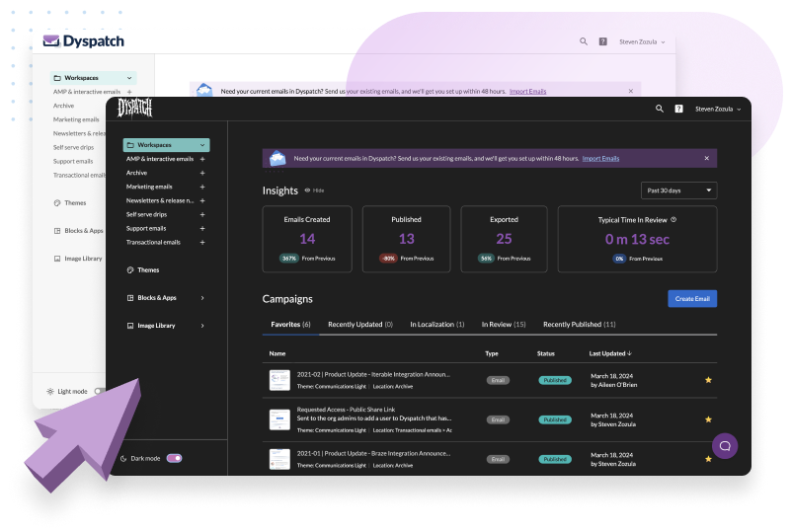Open the Past 30 days dropdown
This screenshot has width=790, height=532.
(x=678, y=190)
